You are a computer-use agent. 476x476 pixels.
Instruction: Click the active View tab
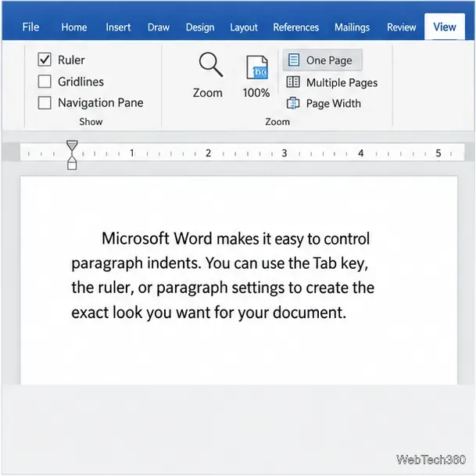(445, 27)
